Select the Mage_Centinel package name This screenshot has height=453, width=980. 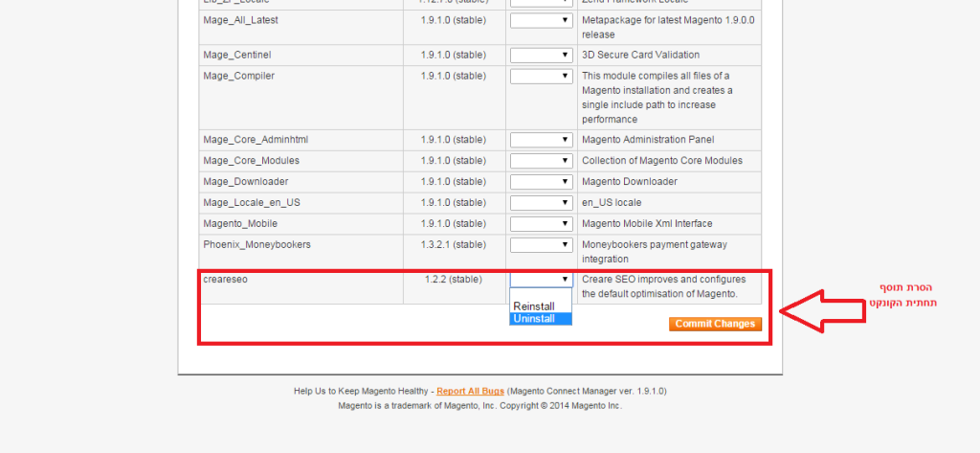(x=237, y=55)
